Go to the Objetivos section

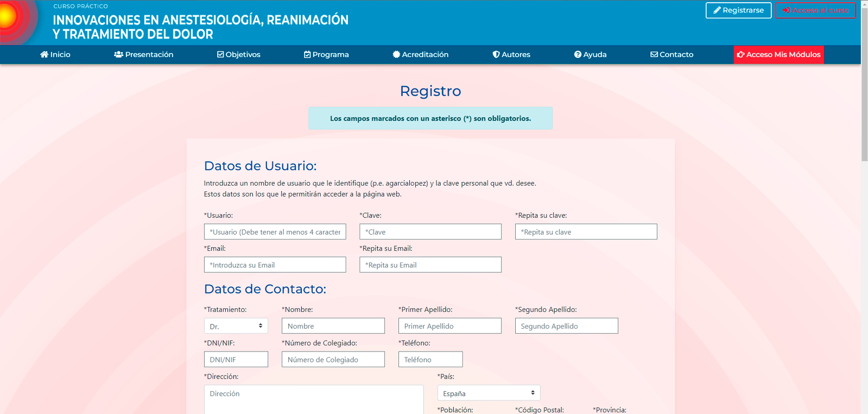[x=239, y=54]
